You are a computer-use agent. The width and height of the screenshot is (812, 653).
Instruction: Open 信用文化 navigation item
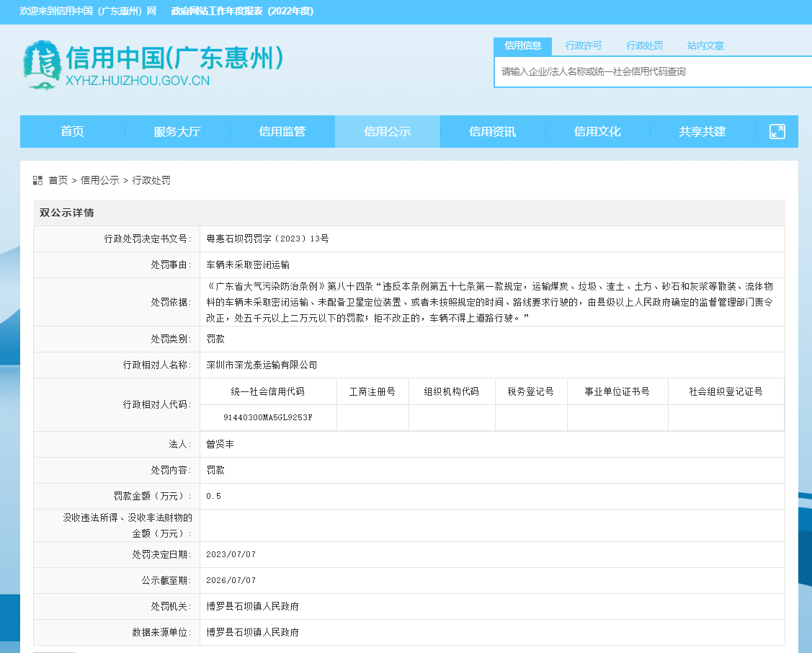click(x=597, y=131)
